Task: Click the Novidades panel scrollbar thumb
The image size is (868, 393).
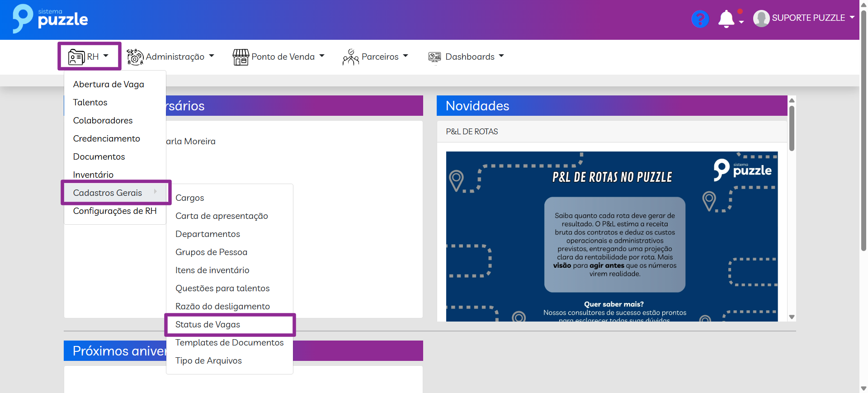Action: [792, 128]
